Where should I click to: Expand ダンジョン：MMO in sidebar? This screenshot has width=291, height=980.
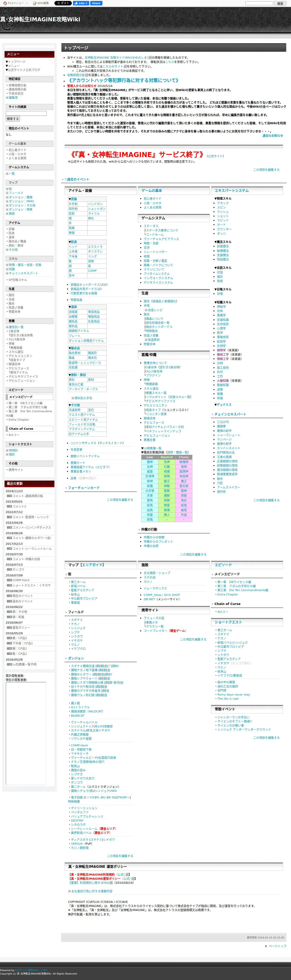(x=7, y=201)
